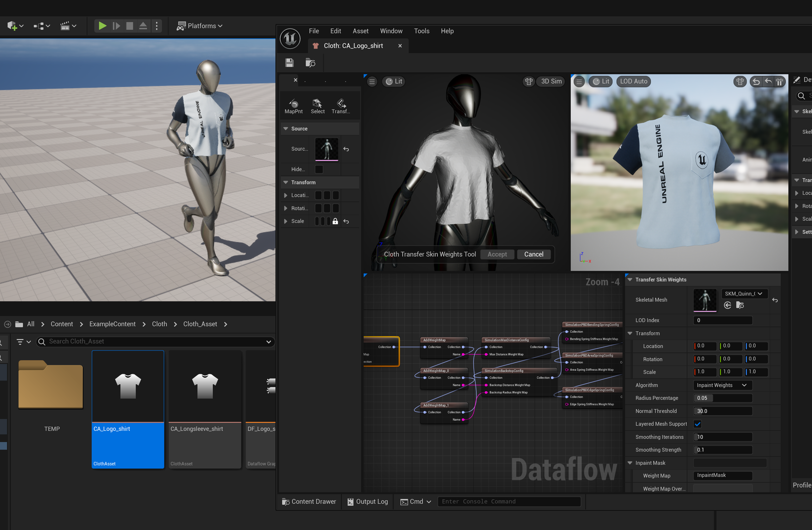
Task: Open the Transfer skin weights tool icon
Action: tap(341, 106)
